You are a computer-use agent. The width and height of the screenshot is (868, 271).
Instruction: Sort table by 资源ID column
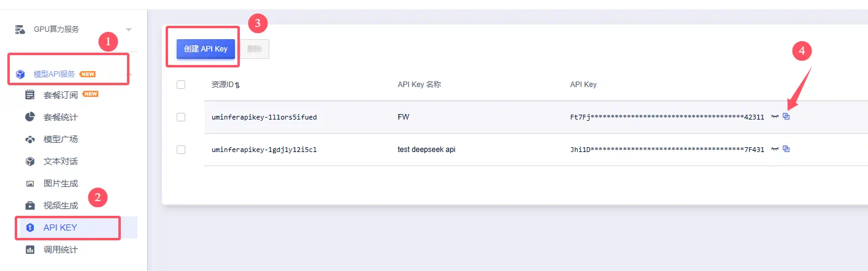point(237,85)
